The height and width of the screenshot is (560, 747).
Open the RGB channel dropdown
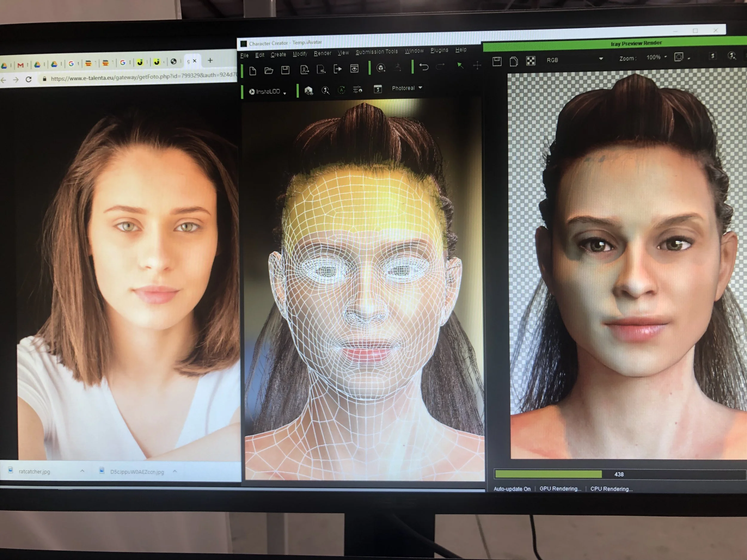pos(574,59)
